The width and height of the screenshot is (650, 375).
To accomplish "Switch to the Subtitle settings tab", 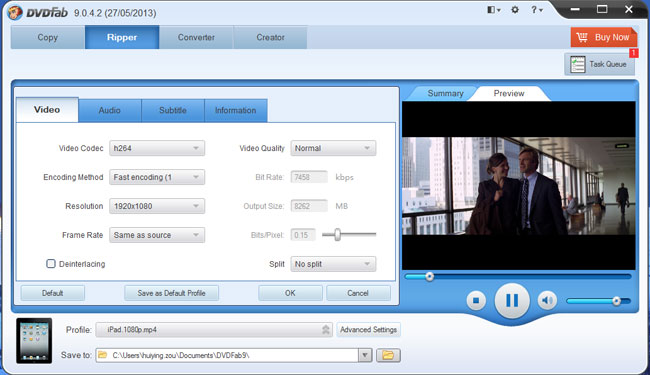I will [x=173, y=110].
